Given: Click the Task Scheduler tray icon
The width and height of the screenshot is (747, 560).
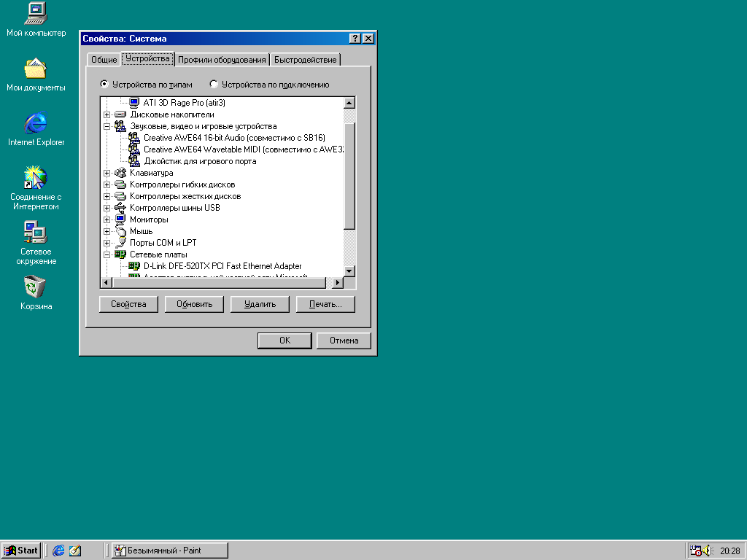Looking at the screenshot, I should pyautogui.click(x=696, y=551).
